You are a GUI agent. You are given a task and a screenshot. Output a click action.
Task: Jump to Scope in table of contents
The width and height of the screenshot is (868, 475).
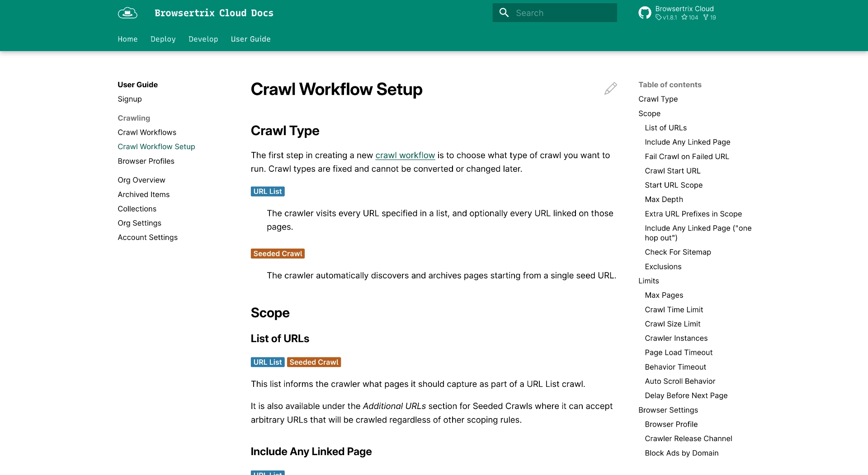coord(649,113)
